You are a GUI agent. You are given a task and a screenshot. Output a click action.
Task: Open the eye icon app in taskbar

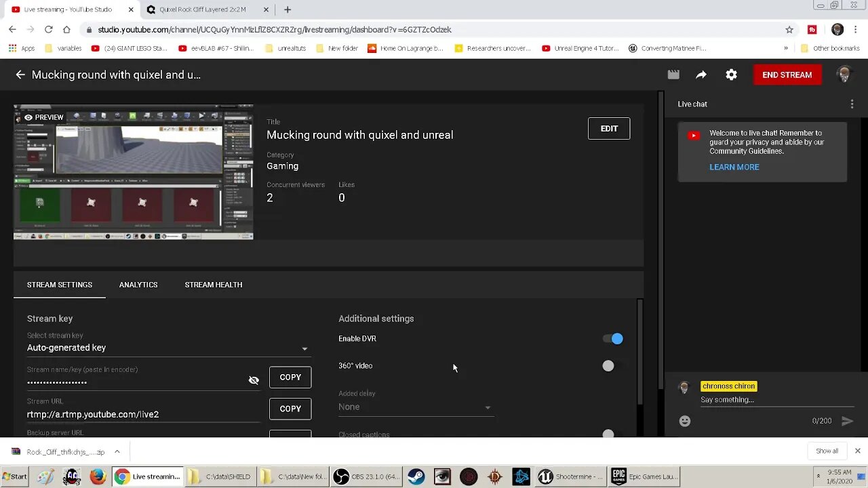click(x=442, y=476)
